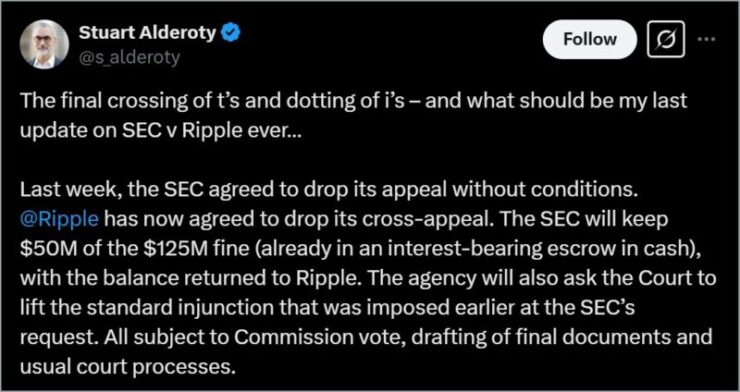This screenshot has height=392, width=740.
Task: Follow Stuart Alderoty
Action: click(x=589, y=39)
